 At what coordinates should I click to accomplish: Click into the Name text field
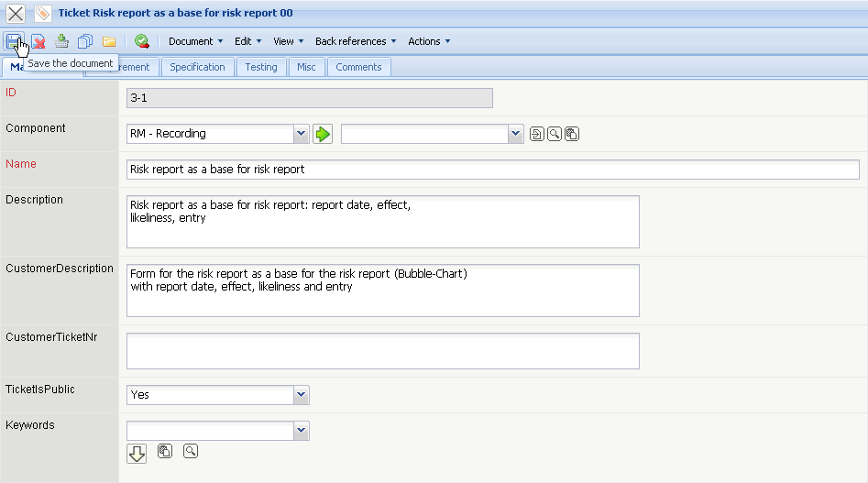coord(492,170)
